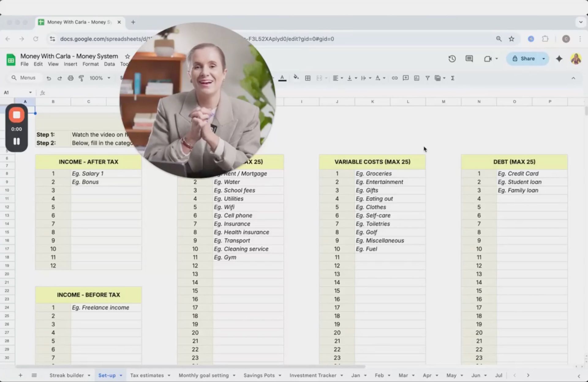Image resolution: width=588 pixels, height=382 pixels.
Task: Click the text color button
Action: point(282,78)
